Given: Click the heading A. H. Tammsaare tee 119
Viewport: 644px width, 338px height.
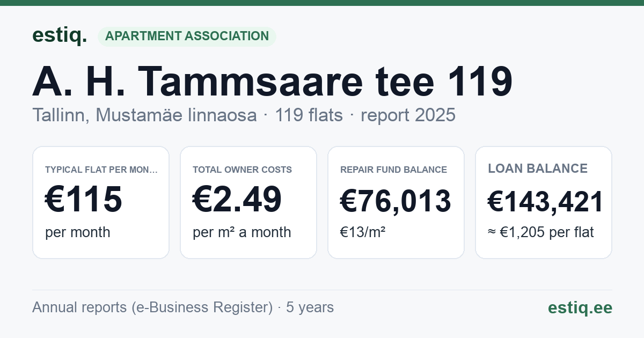Looking at the screenshot, I should coord(273,81).
